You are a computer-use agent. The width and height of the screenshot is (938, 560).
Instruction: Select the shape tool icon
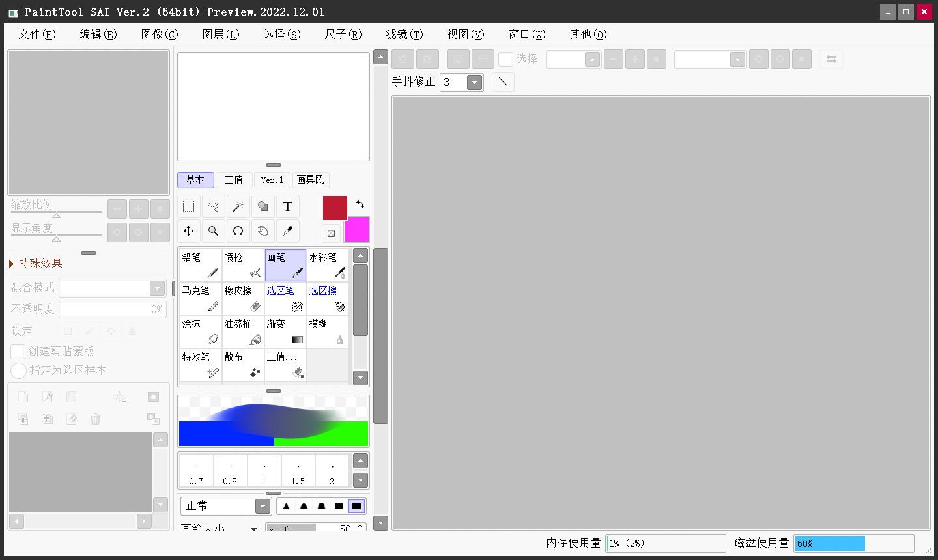point(263,206)
